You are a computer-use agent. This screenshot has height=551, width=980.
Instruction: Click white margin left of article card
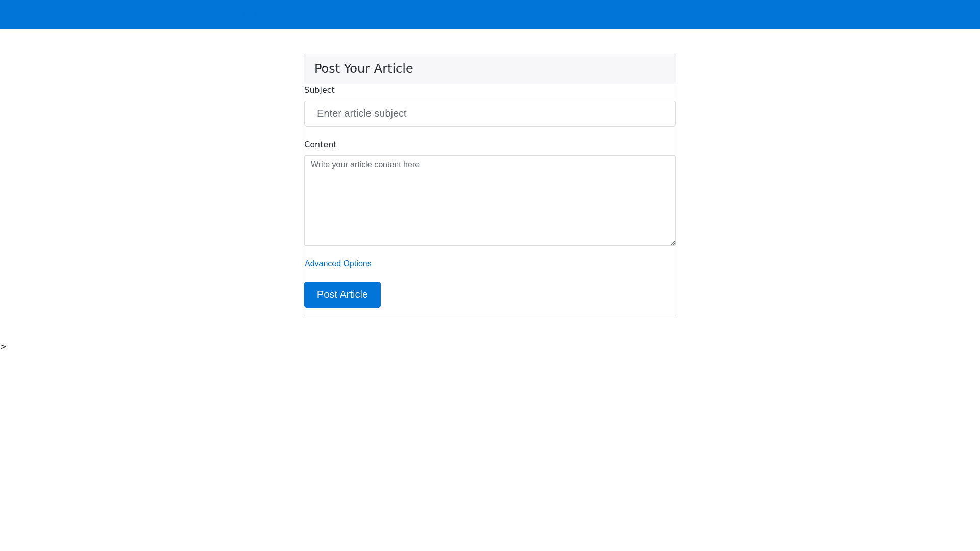coord(153,184)
